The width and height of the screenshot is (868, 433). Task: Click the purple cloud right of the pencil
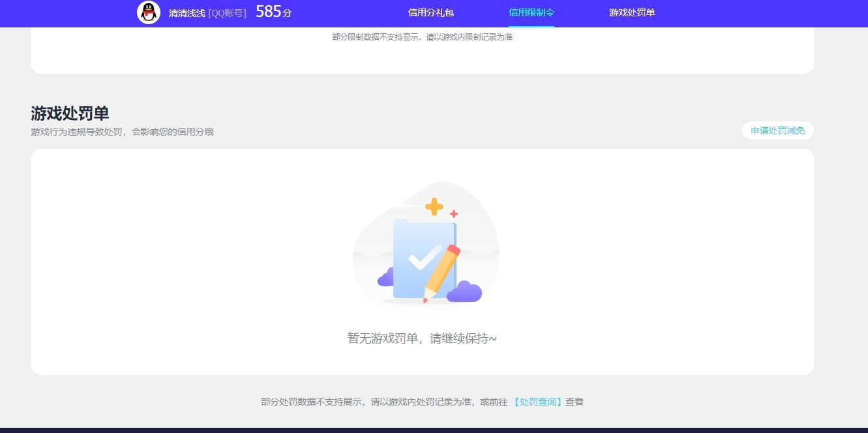point(466,291)
